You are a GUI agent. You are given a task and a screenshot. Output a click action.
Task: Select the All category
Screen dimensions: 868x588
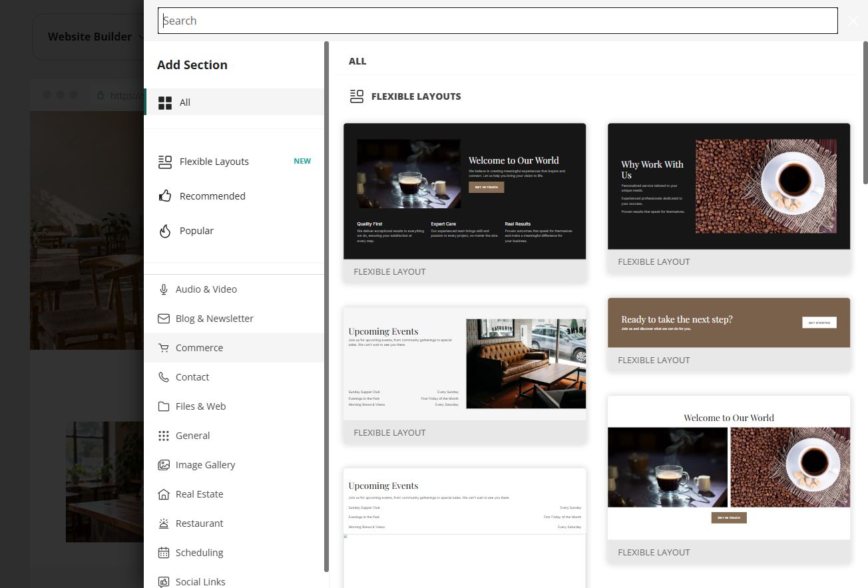coord(234,102)
